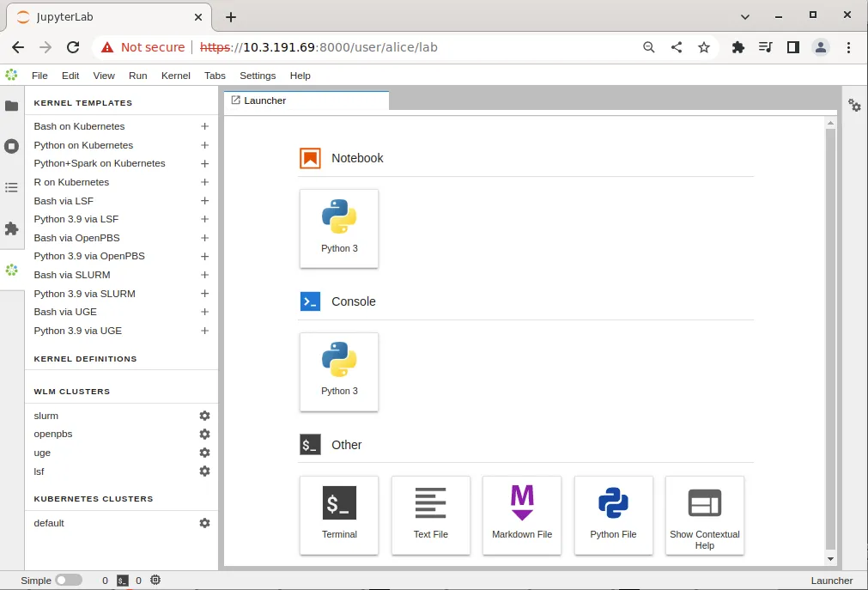
Task: Add kernel from Bash via SLURM template
Action: click(205, 275)
